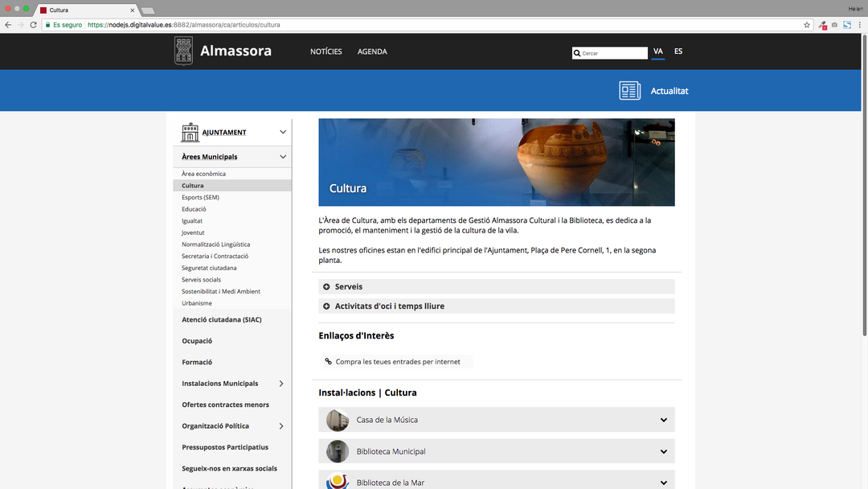868x489 pixels.
Task: Open the AGENDA menu item
Action: (372, 51)
